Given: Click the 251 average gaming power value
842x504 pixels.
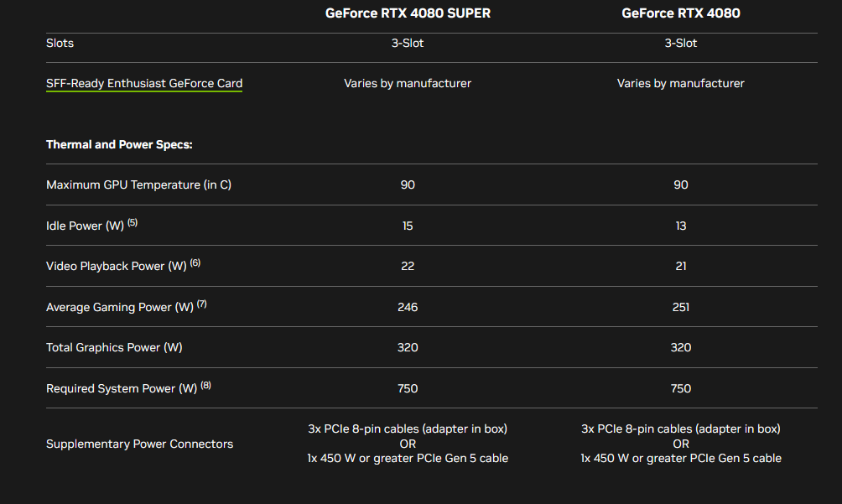Looking at the screenshot, I should 680,307.
